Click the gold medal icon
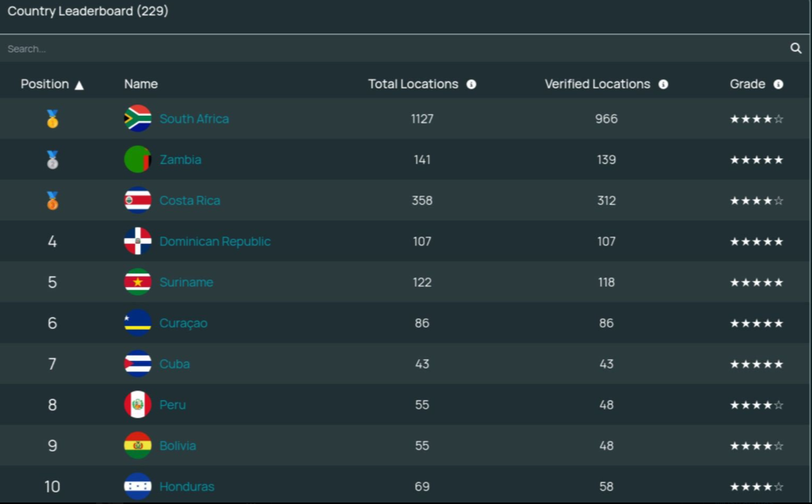Screen dimensions: 812x504 [53, 119]
